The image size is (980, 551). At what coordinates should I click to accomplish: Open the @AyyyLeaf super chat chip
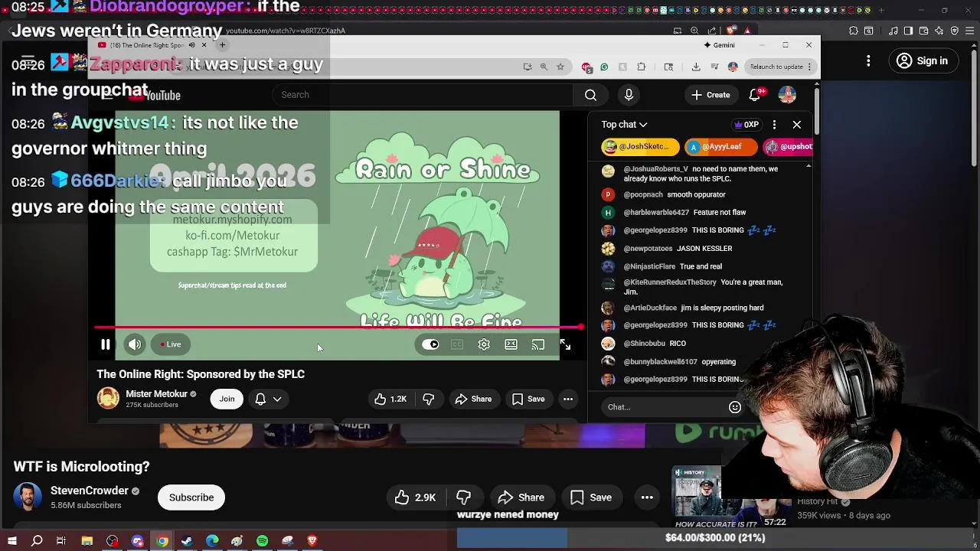721,146
